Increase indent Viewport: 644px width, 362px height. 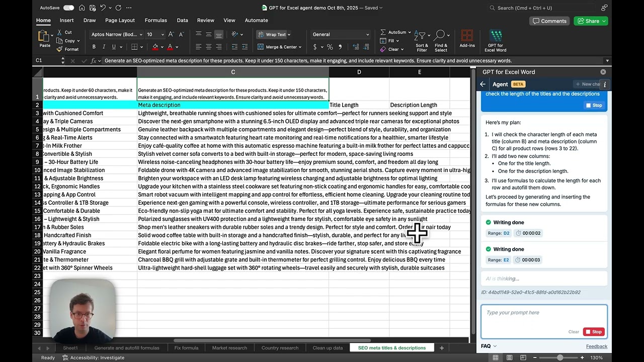tap(244, 47)
